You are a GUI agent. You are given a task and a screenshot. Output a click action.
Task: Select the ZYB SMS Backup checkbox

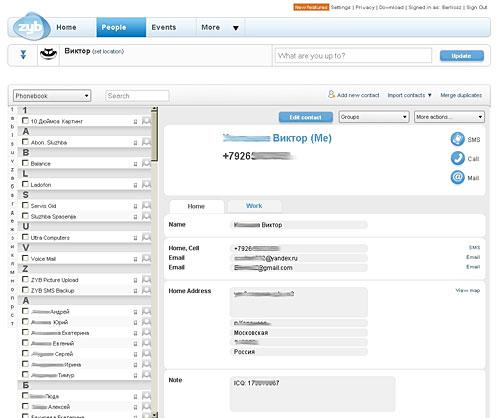25,290
